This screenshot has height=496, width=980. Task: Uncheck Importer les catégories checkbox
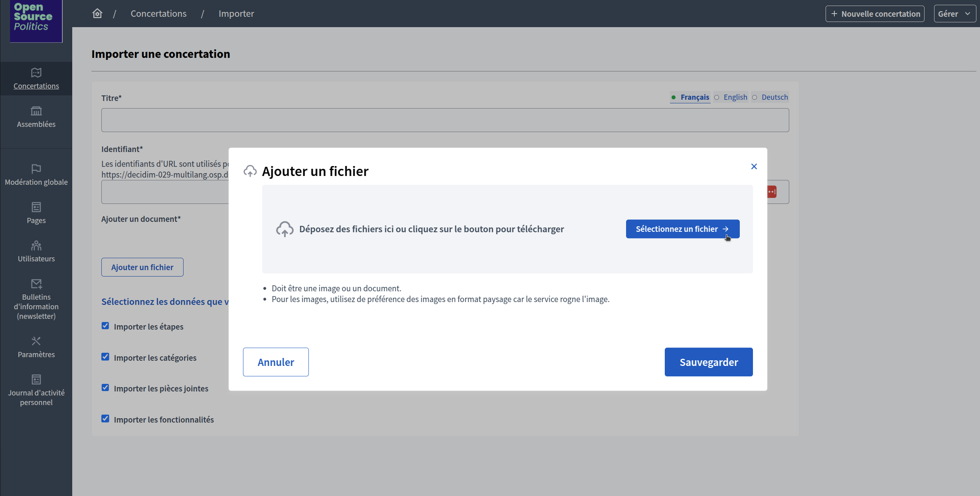(105, 357)
